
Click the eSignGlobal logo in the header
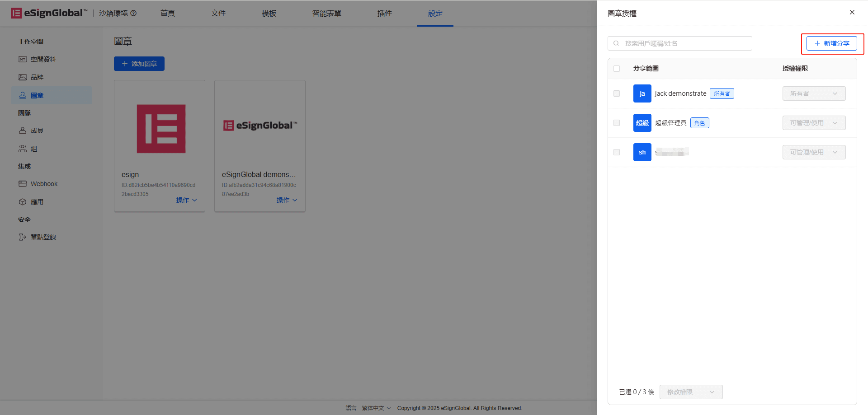tap(49, 13)
